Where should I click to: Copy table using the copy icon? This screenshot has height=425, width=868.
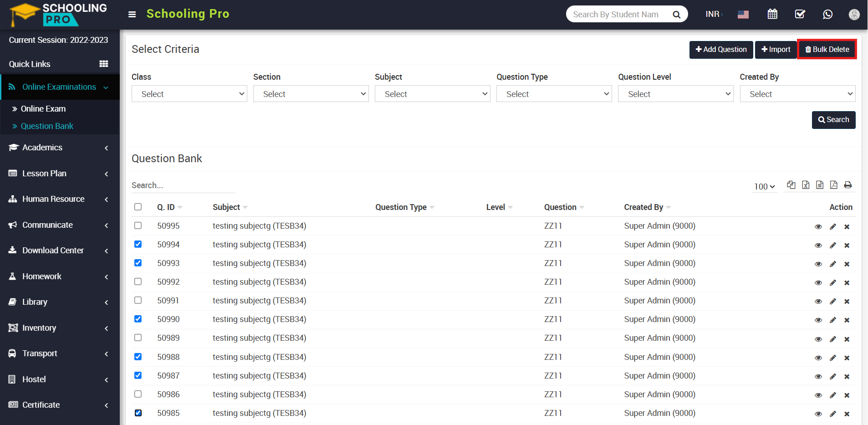791,185
